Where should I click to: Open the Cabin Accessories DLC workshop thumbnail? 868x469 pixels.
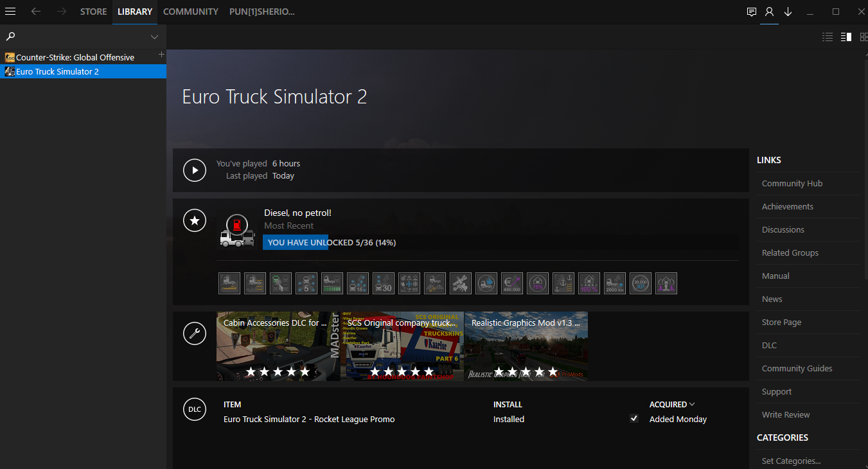[x=278, y=346]
